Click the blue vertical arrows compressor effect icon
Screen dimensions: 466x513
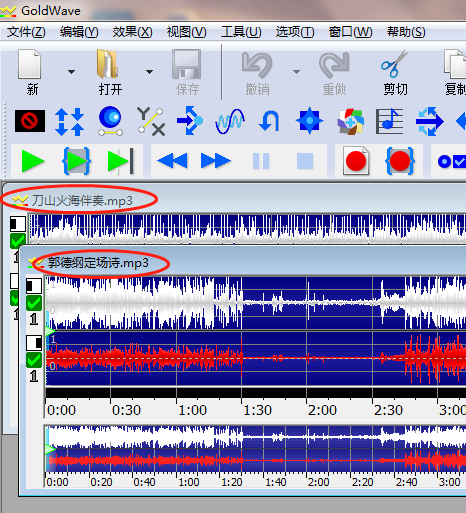(69, 121)
